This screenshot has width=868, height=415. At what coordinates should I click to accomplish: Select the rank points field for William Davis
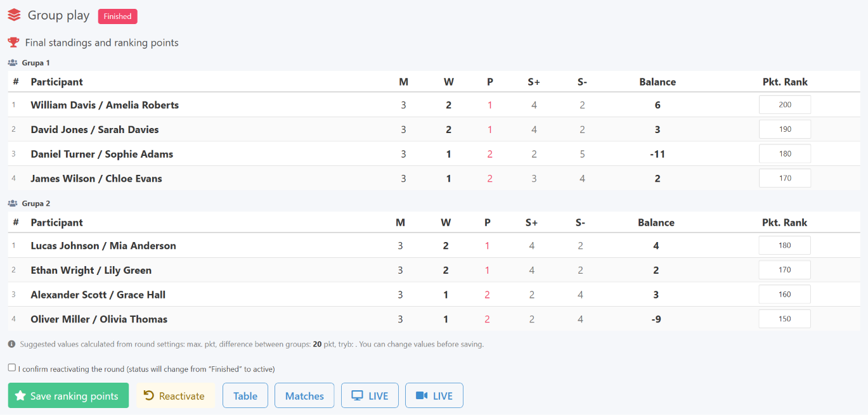[785, 105]
